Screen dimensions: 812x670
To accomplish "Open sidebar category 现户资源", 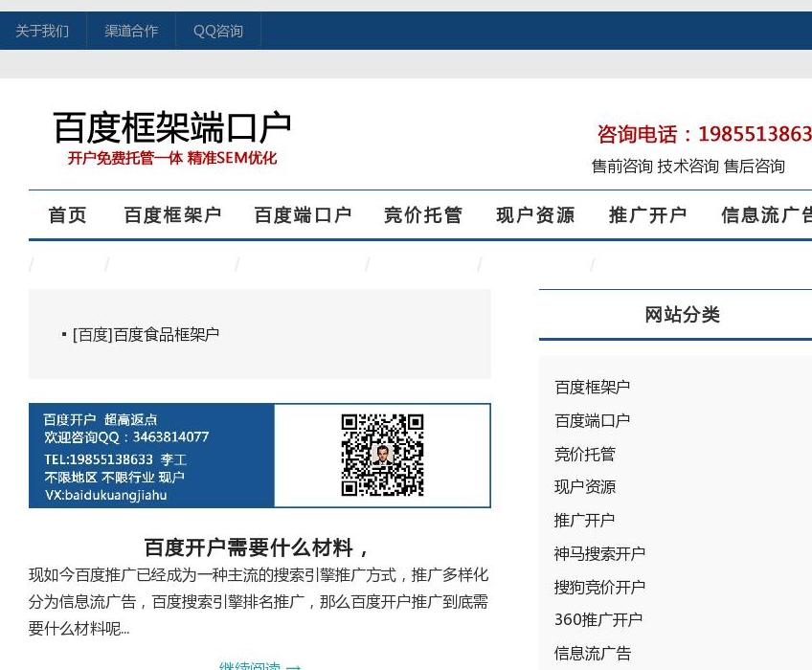I will pyautogui.click(x=585, y=487).
